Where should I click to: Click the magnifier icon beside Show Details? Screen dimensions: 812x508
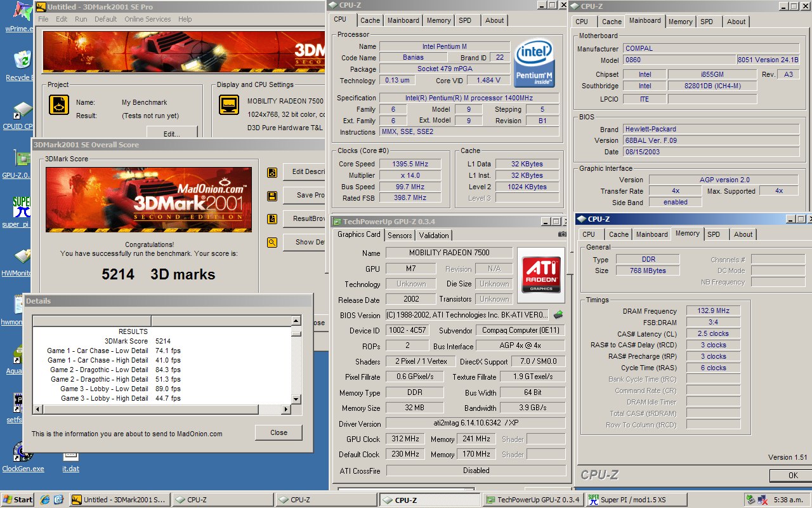click(272, 242)
